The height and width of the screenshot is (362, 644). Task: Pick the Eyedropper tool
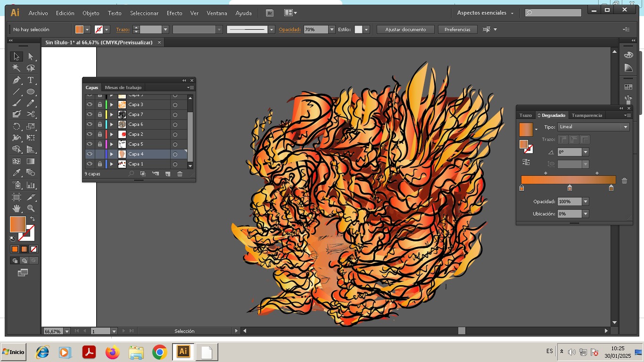click(x=17, y=173)
